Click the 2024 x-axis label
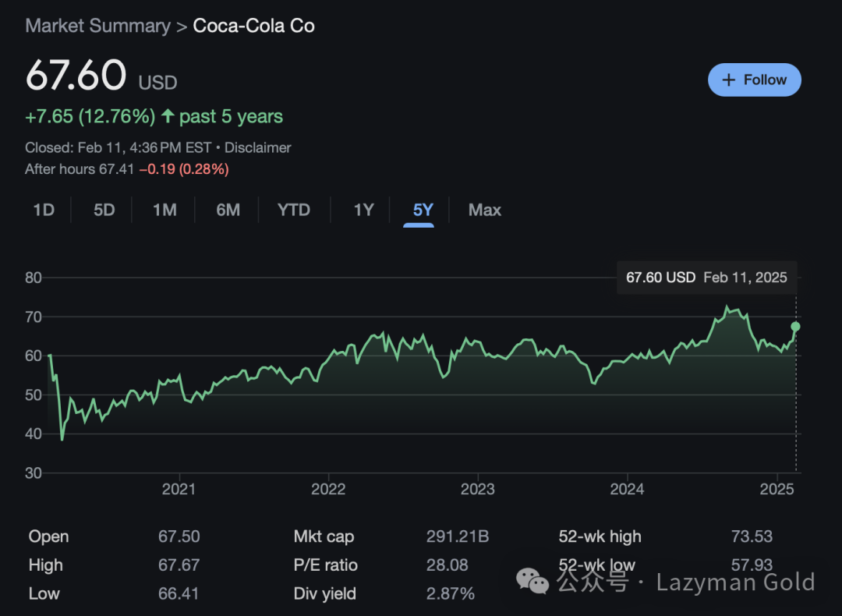The width and height of the screenshot is (842, 616). pos(627,489)
